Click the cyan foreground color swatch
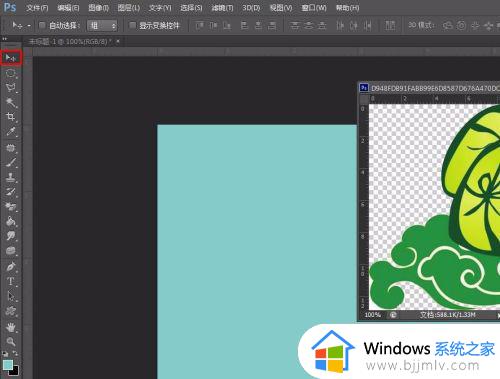500x379 pixels. coord(8,365)
